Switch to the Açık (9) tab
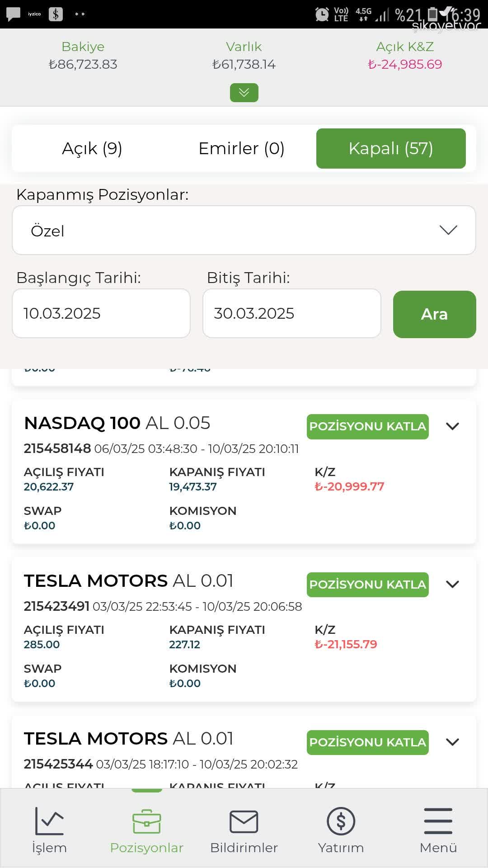This screenshot has width=488, height=868. pos(92,148)
